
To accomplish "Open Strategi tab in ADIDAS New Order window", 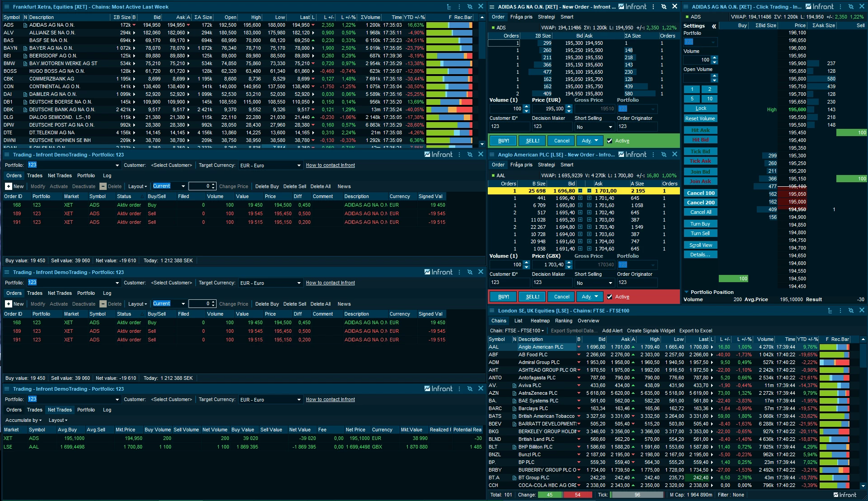I will coord(546,17).
